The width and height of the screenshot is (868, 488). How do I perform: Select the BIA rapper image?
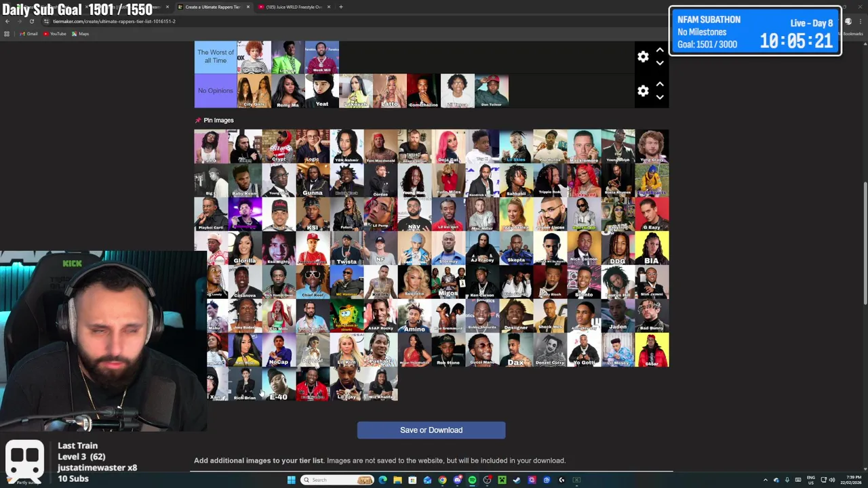tap(652, 248)
